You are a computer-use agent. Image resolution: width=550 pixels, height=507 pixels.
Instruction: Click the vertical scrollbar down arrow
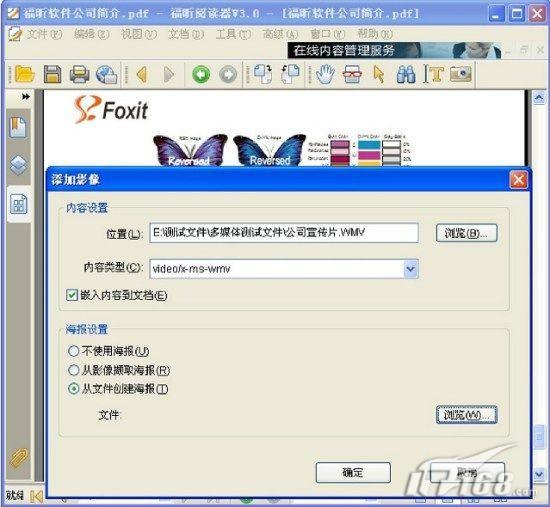[539, 474]
